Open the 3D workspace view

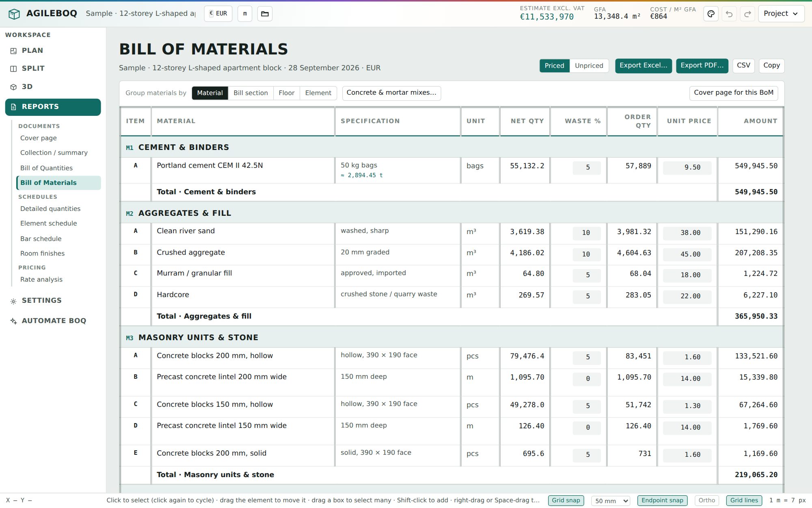coord(53,87)
